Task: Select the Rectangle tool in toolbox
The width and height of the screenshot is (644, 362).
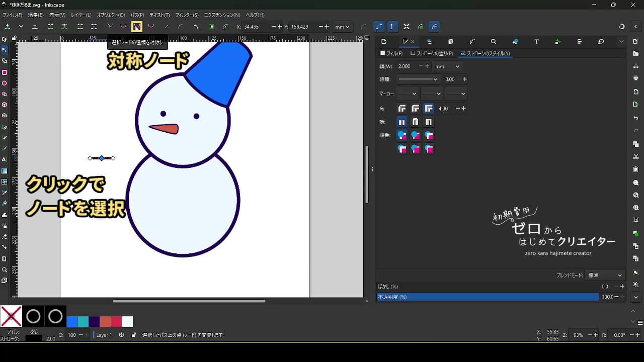Action: 5,72
